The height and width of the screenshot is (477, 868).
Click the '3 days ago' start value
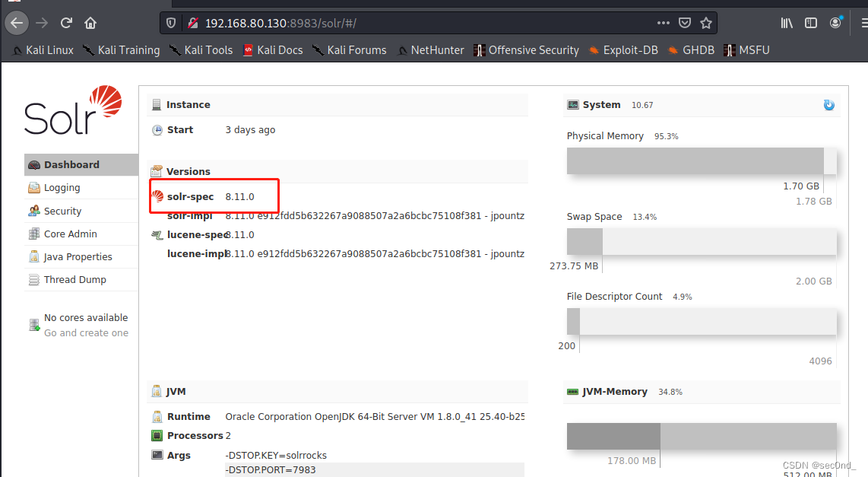(250, 130)
